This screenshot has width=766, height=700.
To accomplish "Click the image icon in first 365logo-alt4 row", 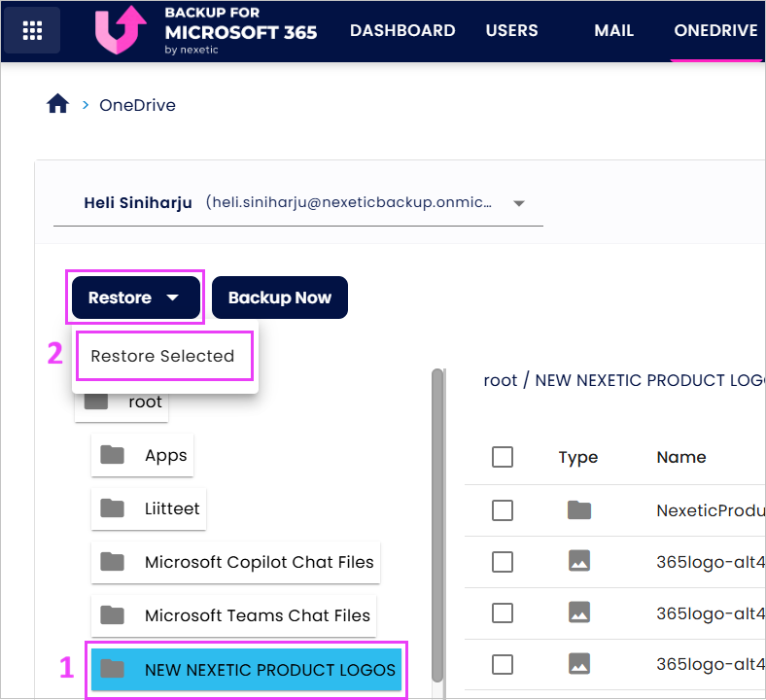I will pos(579,561).
